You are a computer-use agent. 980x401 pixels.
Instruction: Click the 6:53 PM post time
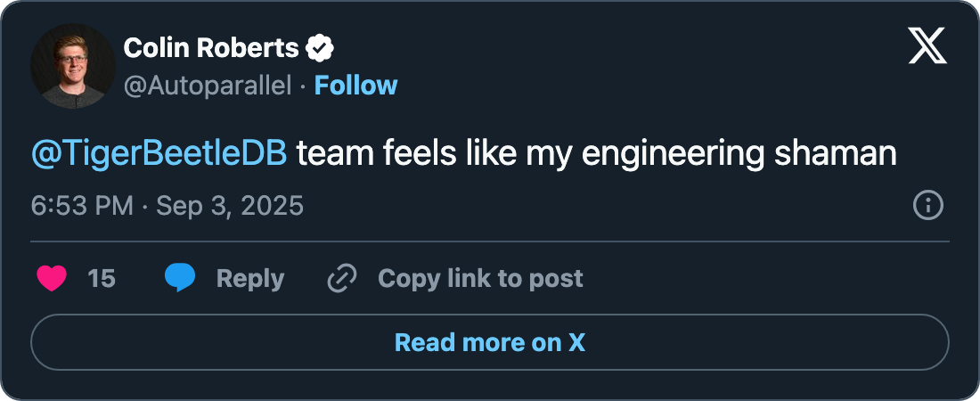coord(81,206)
